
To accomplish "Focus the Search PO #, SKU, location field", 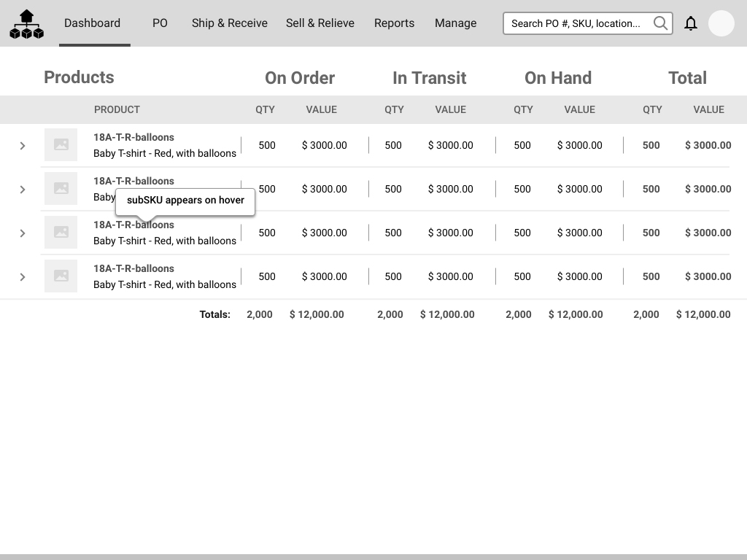I will click(576, 23).
